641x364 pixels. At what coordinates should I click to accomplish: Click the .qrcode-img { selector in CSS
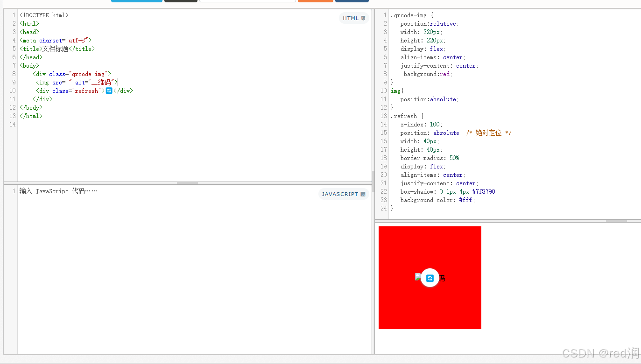point(412,15)
